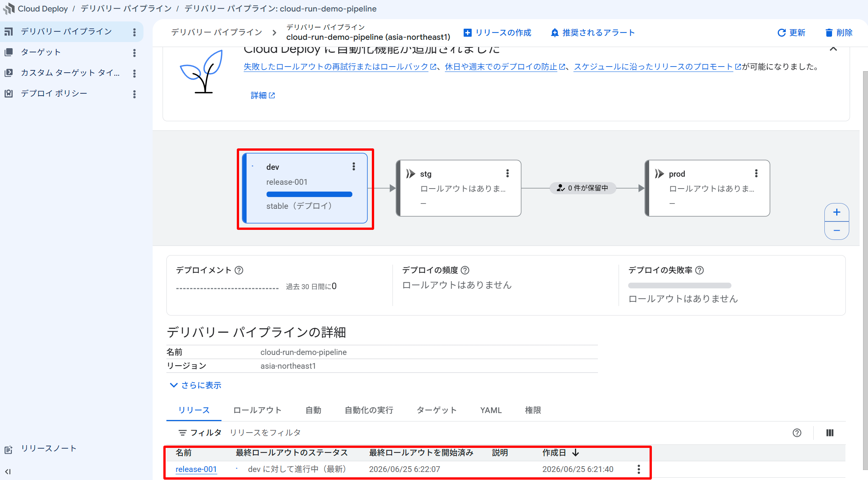Switch to the 自動化の実行 tab
This screenshot has height=480, width=868.
click(x=369, y=410)
